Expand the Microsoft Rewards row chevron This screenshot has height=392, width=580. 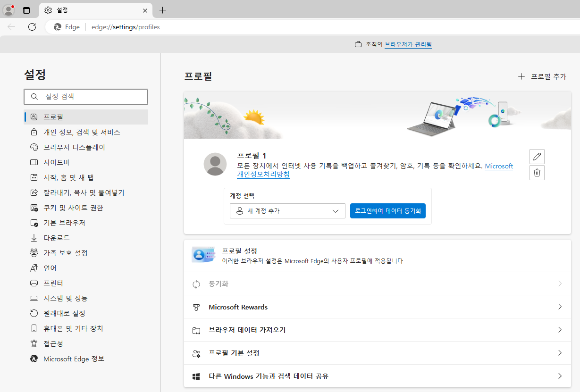click(x=560, y=307)
